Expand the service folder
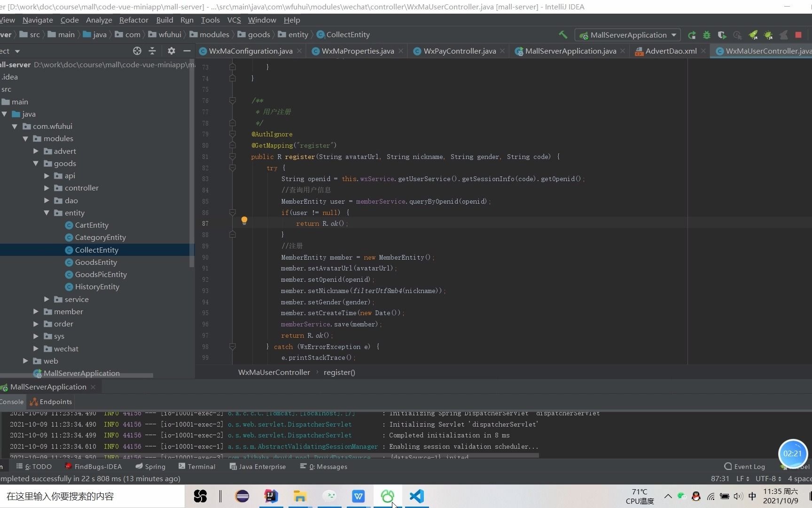812x508 pixels. point(47,299)
